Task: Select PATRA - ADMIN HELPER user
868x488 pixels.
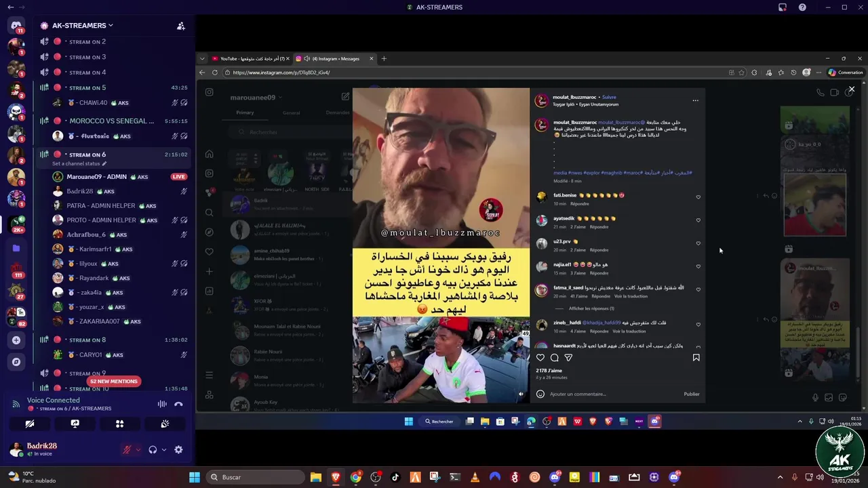Action: [x=114, y=205]
